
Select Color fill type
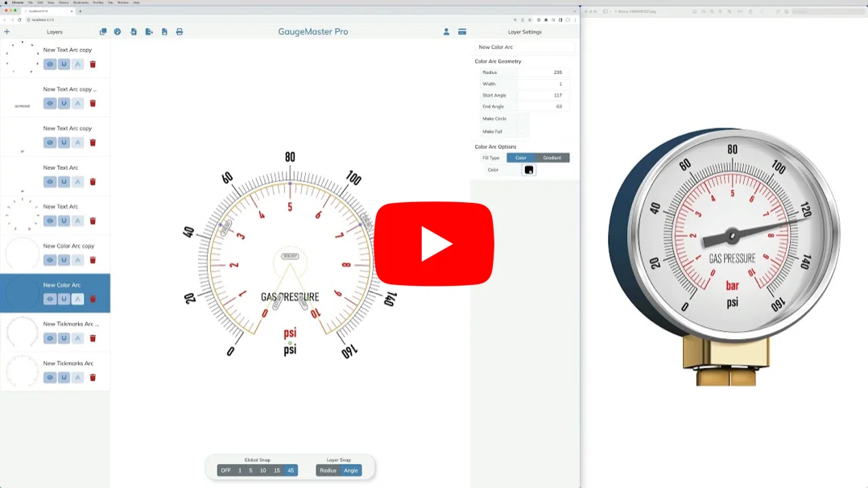(x=521, y=158)
